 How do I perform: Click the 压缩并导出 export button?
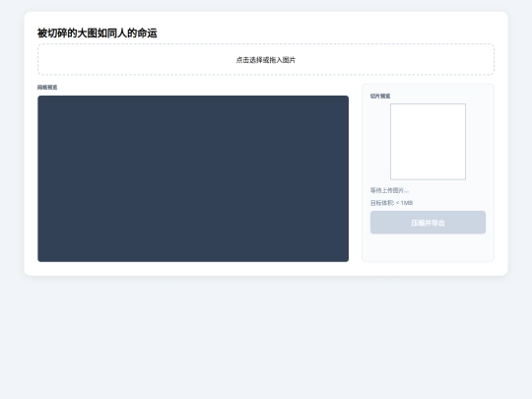pos(428,223)
